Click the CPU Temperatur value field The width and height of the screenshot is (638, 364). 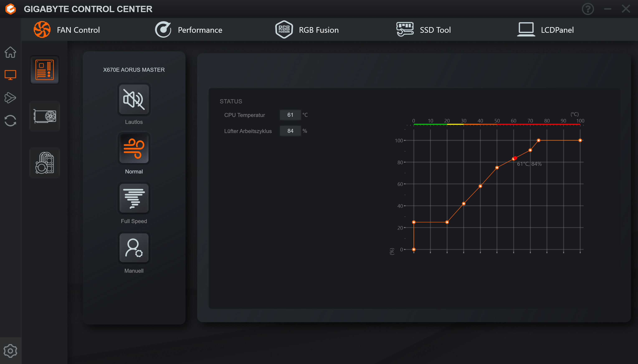290,115
